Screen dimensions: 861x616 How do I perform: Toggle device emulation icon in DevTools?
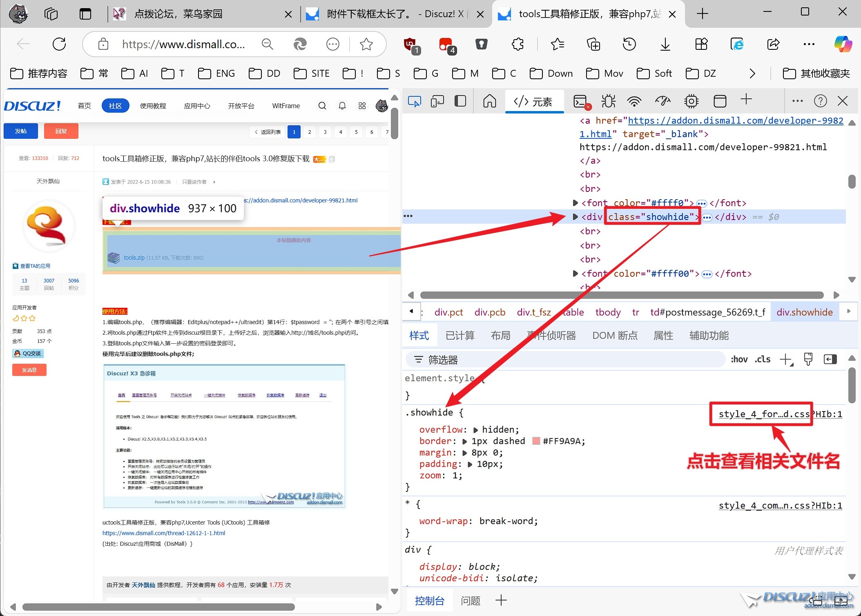click(x=437, y=101)
